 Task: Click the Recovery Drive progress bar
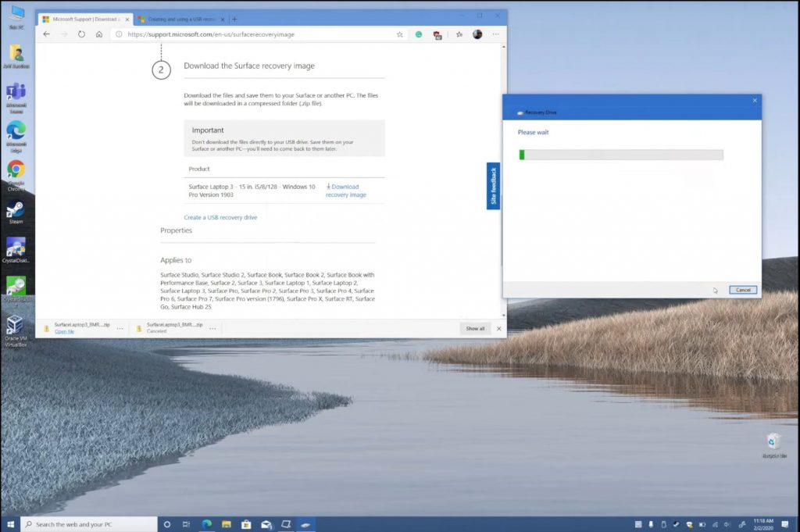tap(621, 155)
